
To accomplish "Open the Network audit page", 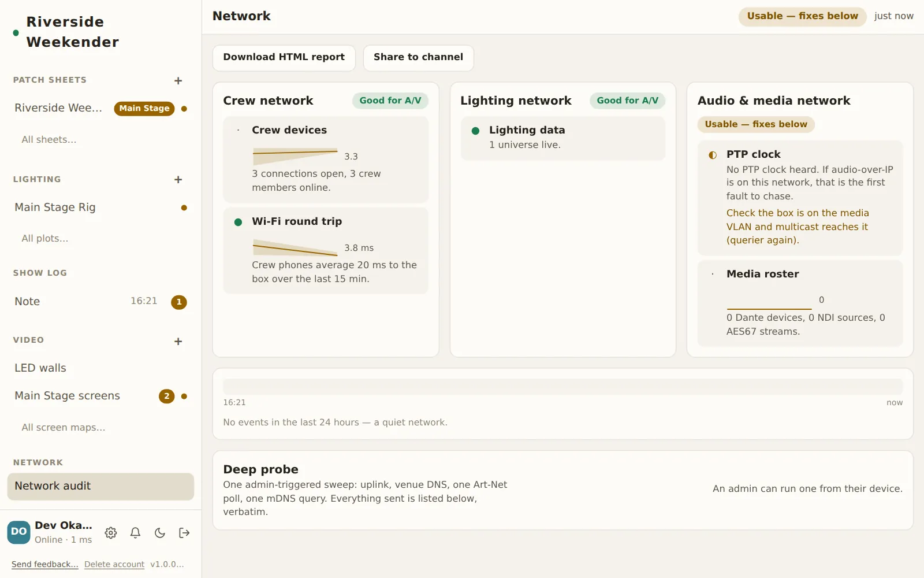I will 100,486.
